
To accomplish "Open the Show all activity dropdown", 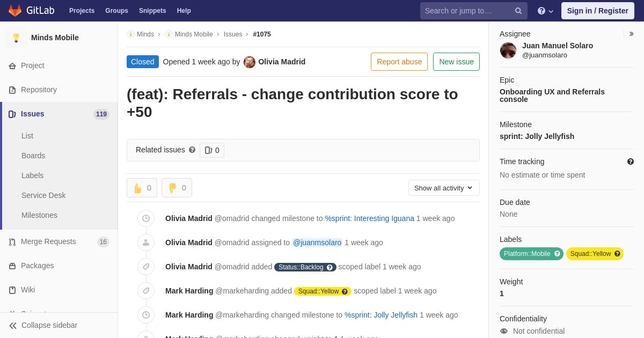I will pos(444,188).
